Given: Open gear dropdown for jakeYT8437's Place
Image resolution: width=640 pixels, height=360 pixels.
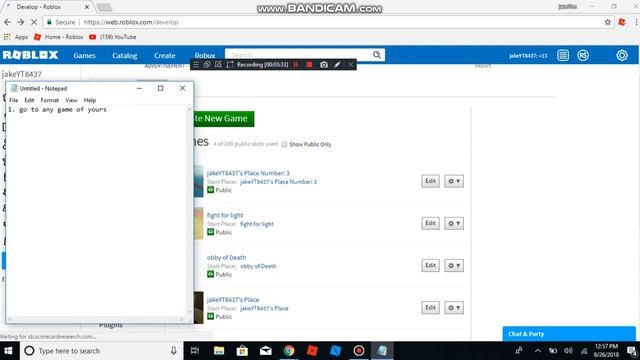Looking at the screenshot, I should coord(454,307).
